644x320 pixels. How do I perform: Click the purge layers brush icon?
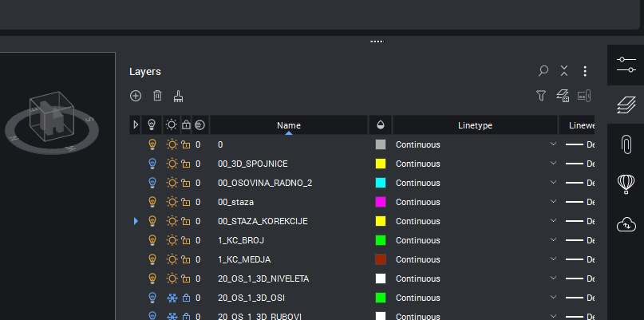coord(179,96)
